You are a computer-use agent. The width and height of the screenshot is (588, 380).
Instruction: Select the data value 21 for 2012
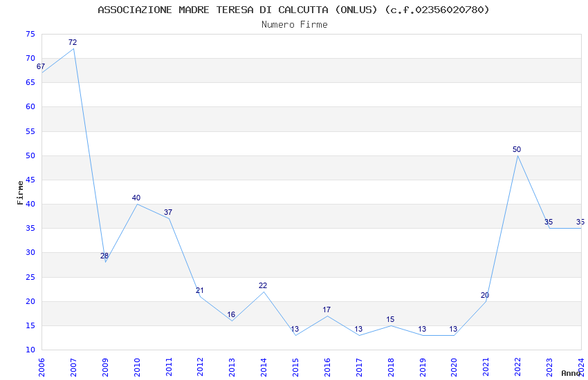(x=199, y=290)
